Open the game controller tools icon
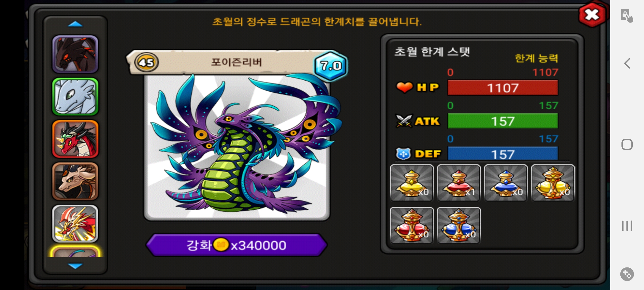The height and width of the screenshot is (290, 644). click(x=627, y=274)
